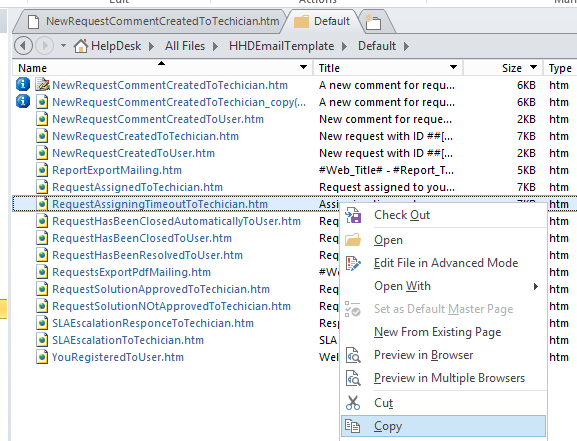
Task: Open the Size column filter dropdown
Action: click(x=533, y=67)
